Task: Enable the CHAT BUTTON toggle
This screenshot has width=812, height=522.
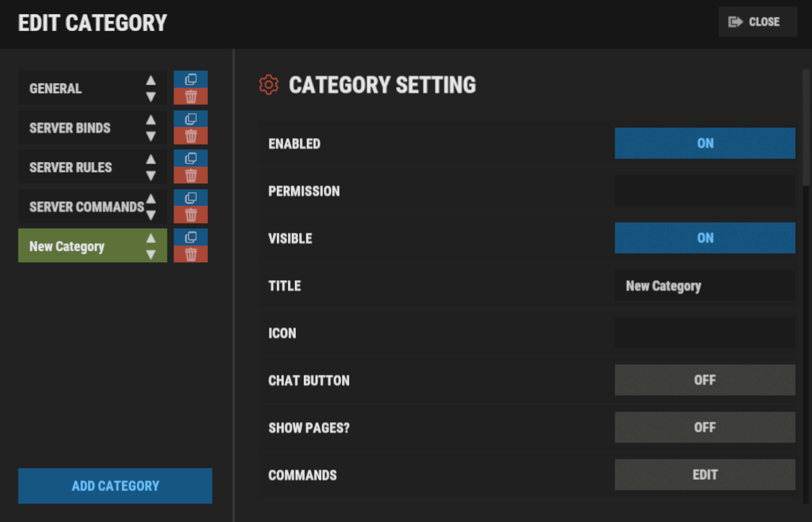Action: click(704, 380)
